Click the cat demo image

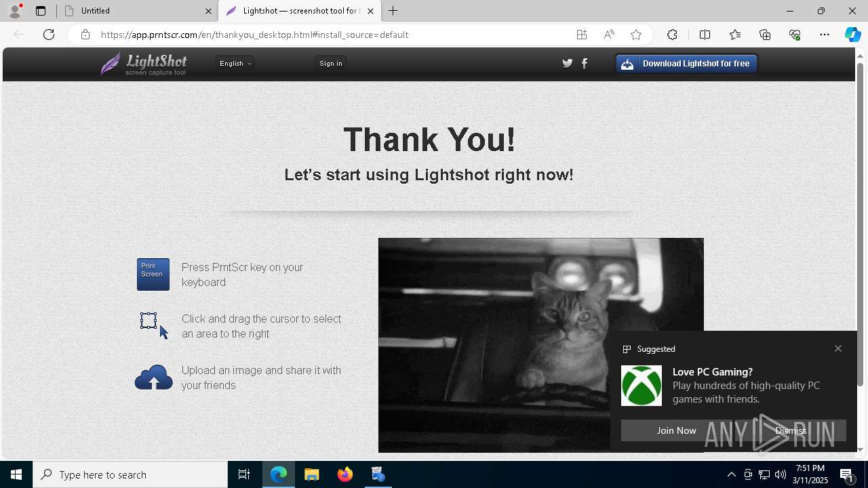point(540,345)
